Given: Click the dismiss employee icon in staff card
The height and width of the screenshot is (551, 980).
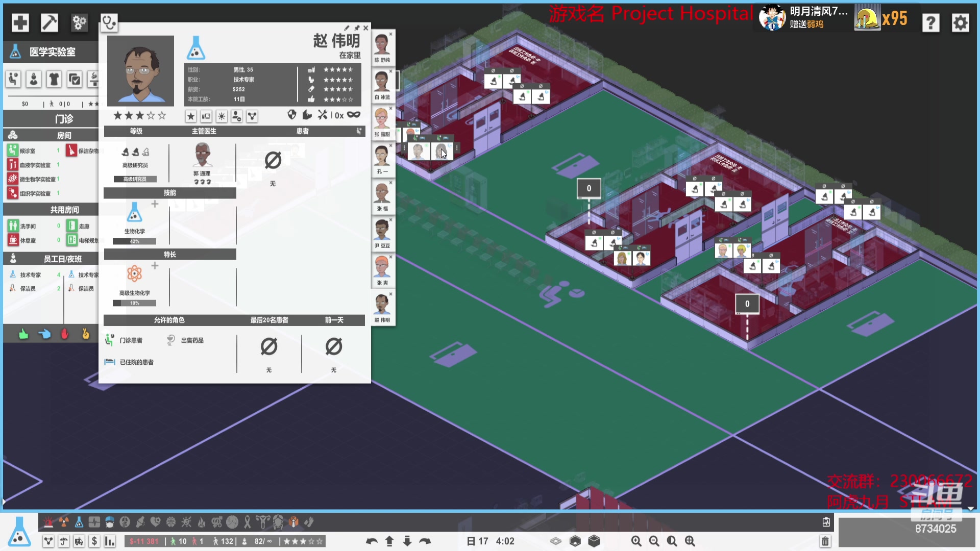Looking at the screenshot, I should coord(237,116).
